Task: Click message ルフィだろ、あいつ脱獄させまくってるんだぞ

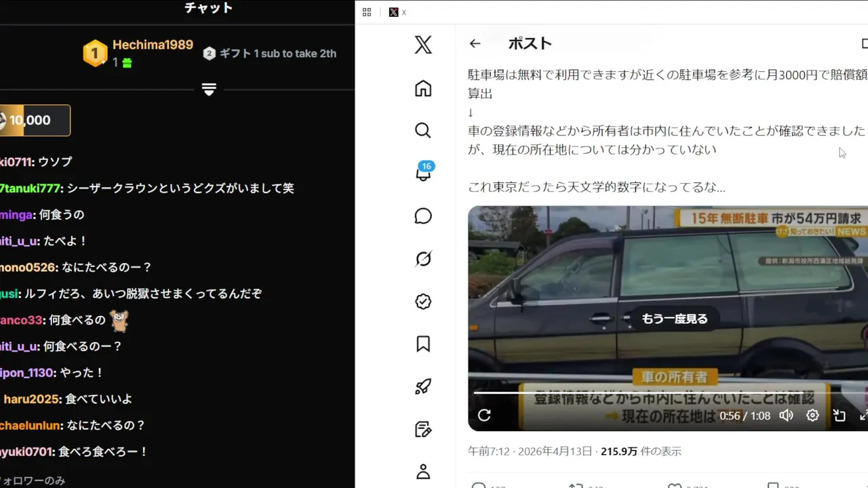Action: [144, 293]
